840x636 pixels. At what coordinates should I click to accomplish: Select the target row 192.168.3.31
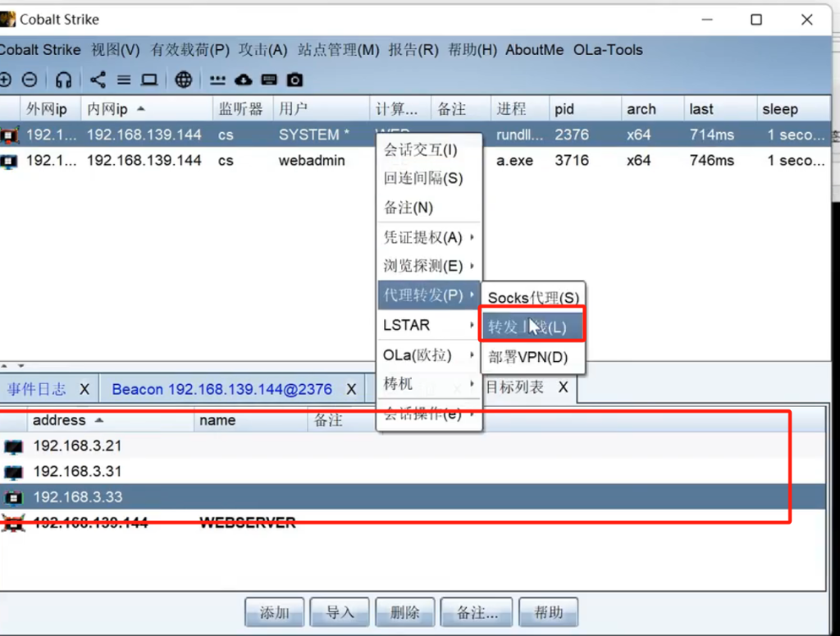[x=413, y=472]
